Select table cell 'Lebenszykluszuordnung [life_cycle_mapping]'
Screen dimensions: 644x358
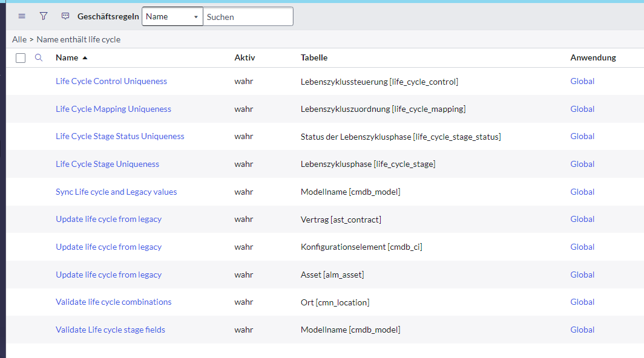(383, 109)
